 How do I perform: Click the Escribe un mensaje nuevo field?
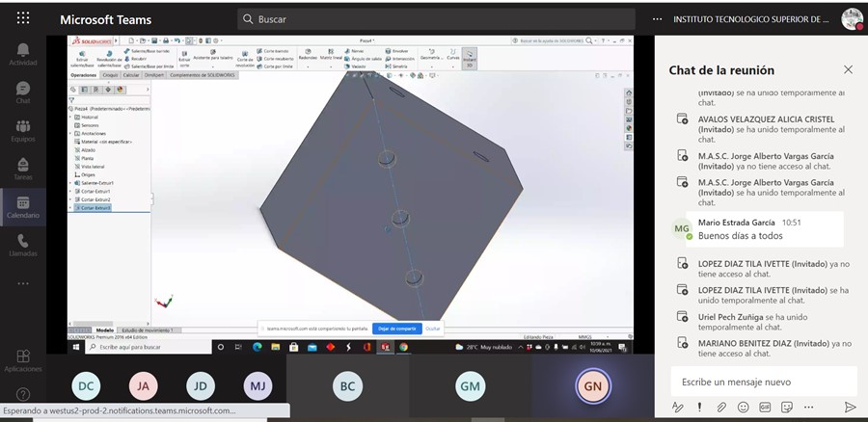(x=764, y=382)
